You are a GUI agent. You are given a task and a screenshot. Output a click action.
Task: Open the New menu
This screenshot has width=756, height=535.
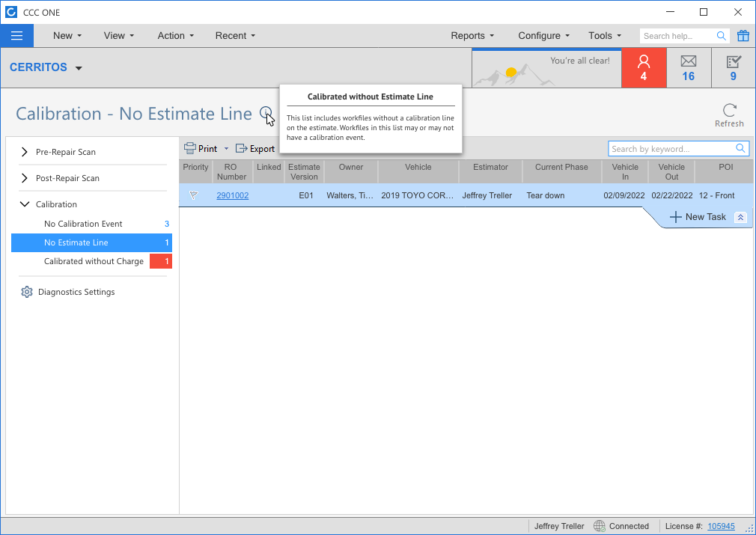tap(67, 36)
